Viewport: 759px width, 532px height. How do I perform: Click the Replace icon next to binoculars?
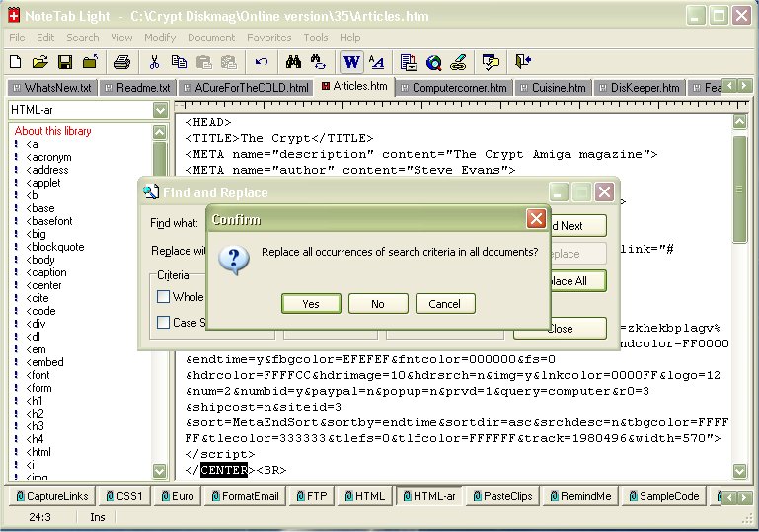pyautogui.click(x=318, y=62)
